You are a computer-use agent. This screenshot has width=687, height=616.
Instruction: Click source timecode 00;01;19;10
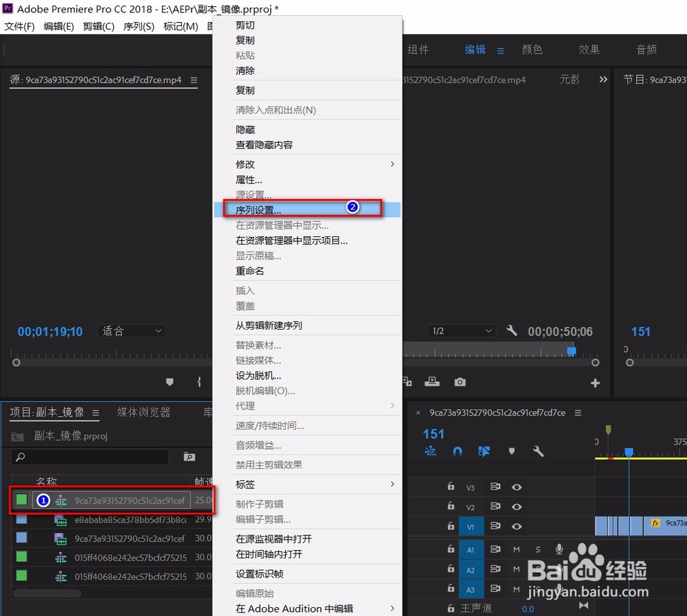tap(50, 332)
